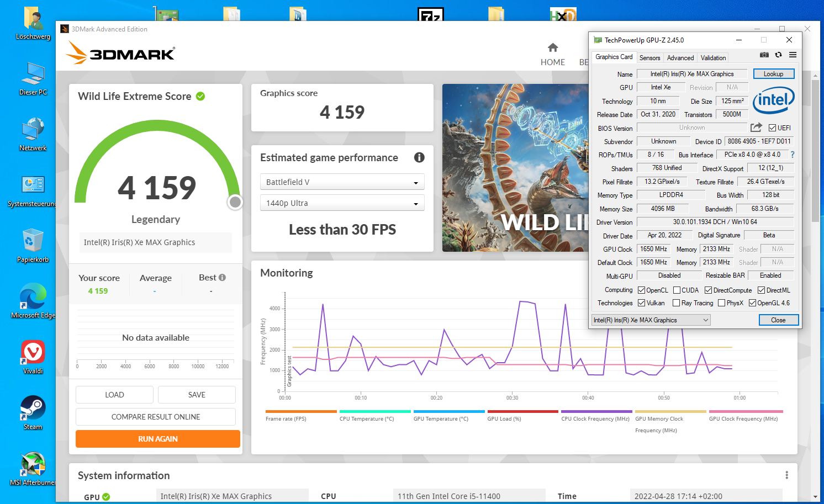The width and height of the screenshot is (824, 504).
Task: Click the GPU-Z screenshot camera icon
Action: [x=764, y=55]
